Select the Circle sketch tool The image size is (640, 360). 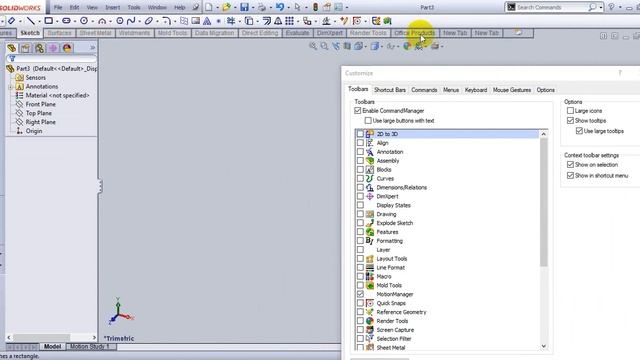click(84, 20)
